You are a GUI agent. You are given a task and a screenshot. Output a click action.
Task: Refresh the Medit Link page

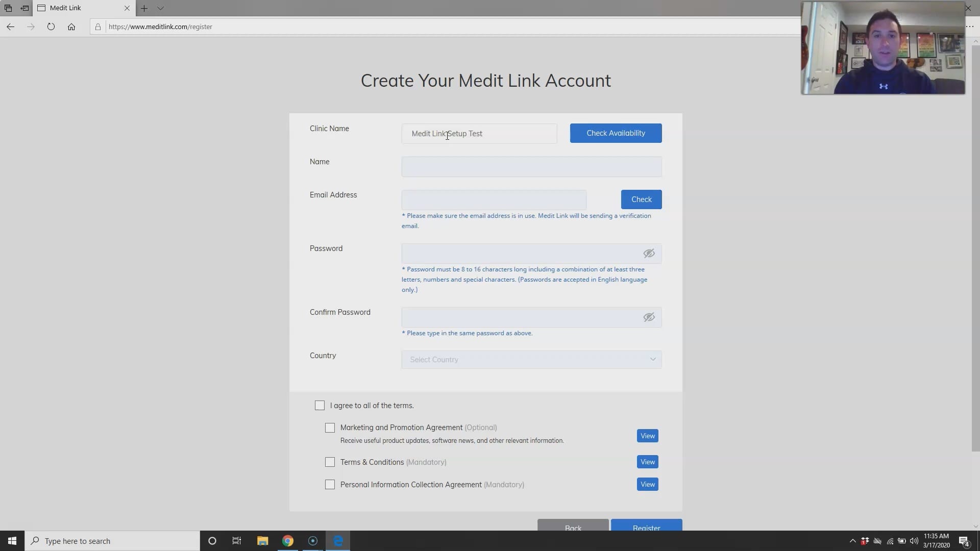tap(51, 27)
